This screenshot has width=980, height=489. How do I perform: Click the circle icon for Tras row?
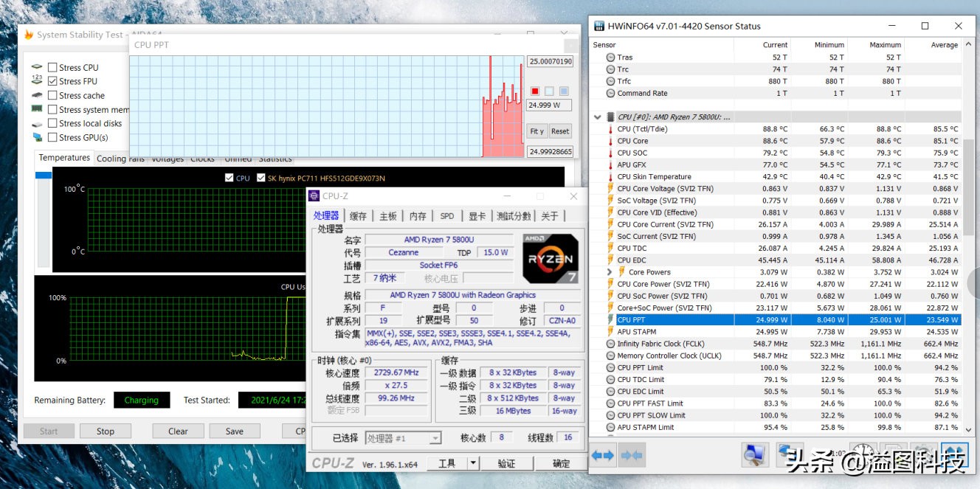pyautogui.click(x=610, y=58)
